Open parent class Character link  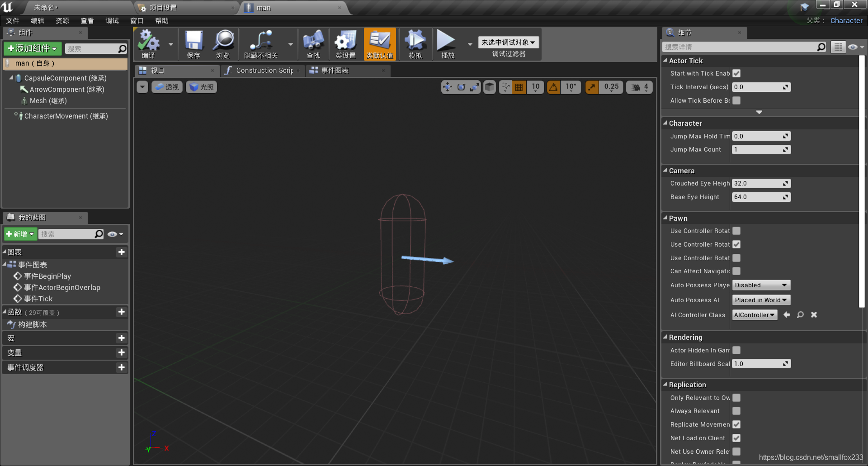846,21
